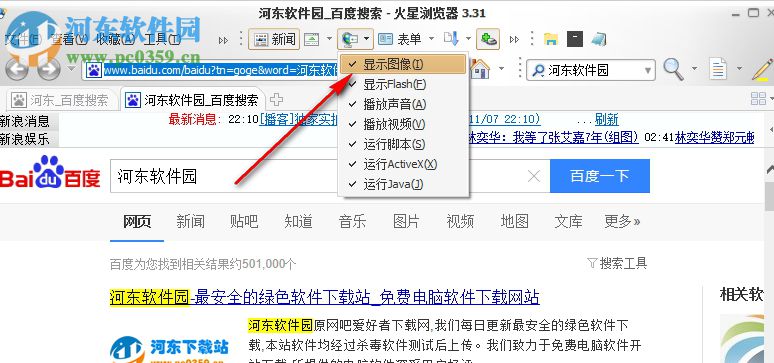Click the download arrow page icon
774x363 pixels.
click(451, 39)
